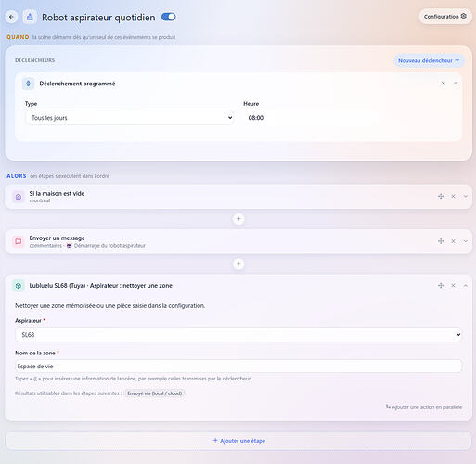Click the Envoyé via (local / cloud) chip
Image resolution: width=476 pixels, height=464 pixels.
tap(155, 393)
